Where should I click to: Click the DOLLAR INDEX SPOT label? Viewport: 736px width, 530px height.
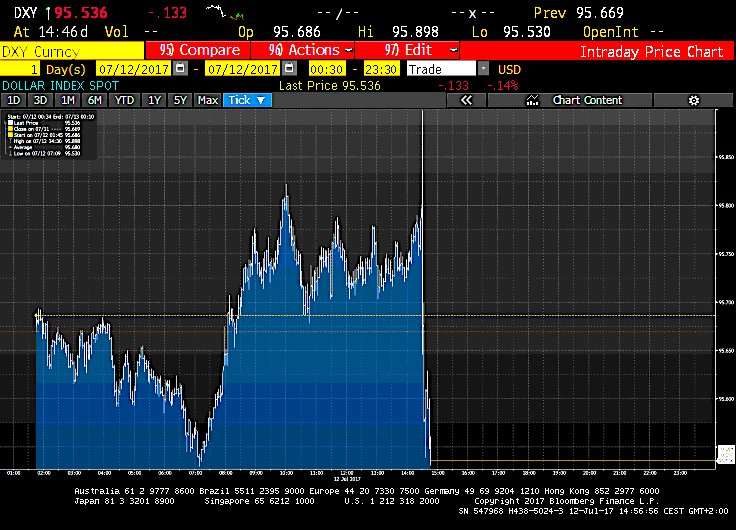61,85
